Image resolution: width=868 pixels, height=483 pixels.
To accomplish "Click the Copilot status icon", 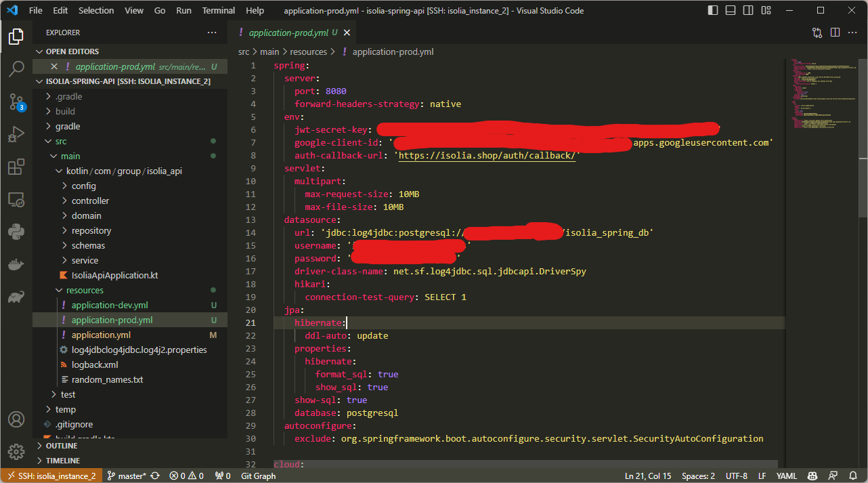I will (x=812, y=476).
